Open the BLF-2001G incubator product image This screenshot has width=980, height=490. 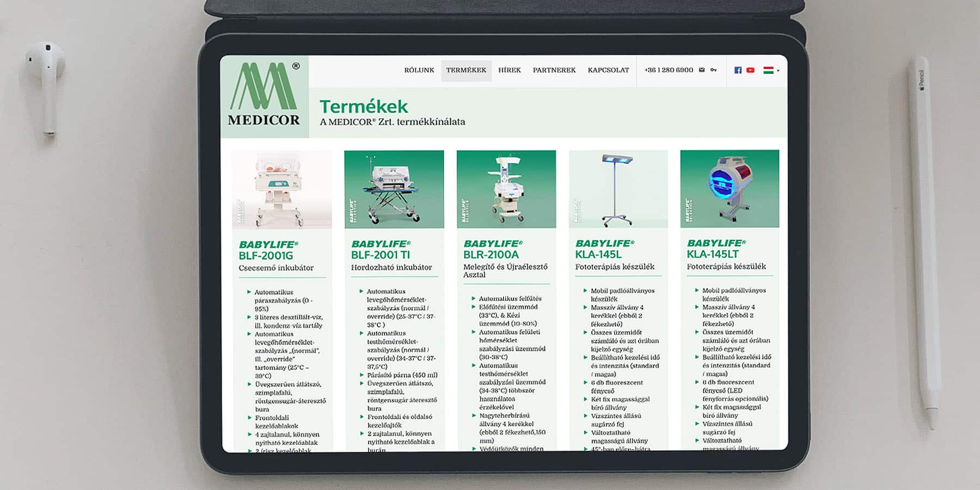point(281,189)
